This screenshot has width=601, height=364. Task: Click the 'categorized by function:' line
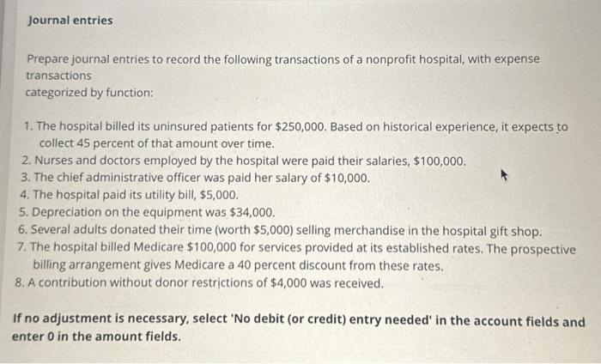[89, 93]
